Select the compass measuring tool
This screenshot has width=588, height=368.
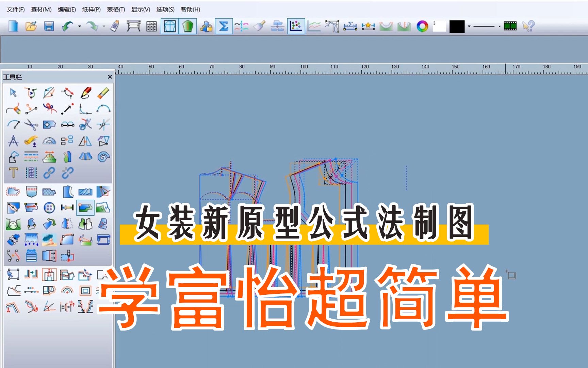click(x=14, y=140)
